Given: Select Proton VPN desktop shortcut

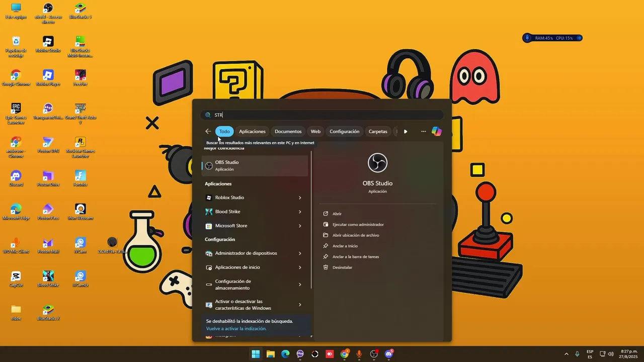Looking at the screenshot, I should tap(48, 145).
